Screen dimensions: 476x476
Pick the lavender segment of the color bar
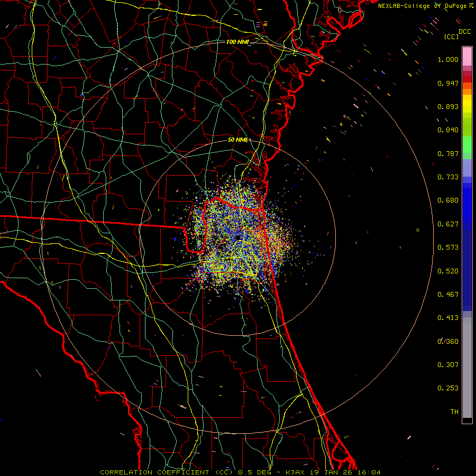(x=467, y=168)
